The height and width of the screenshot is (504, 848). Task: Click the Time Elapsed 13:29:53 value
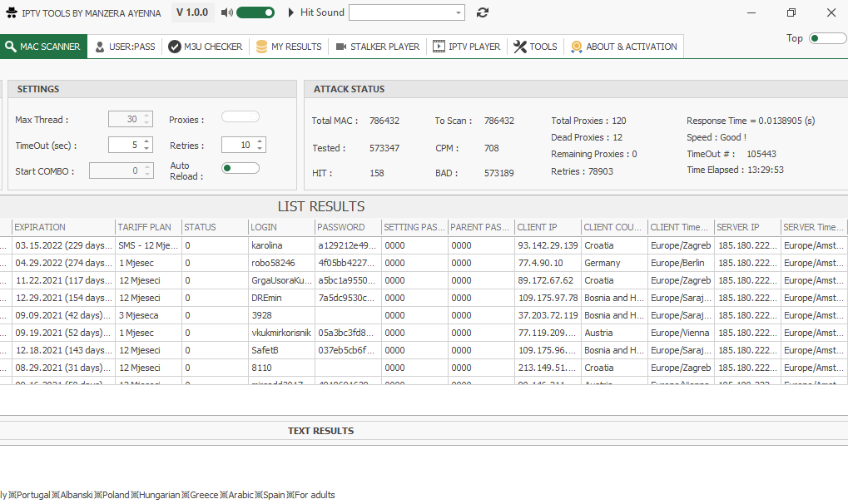(766, 170)
